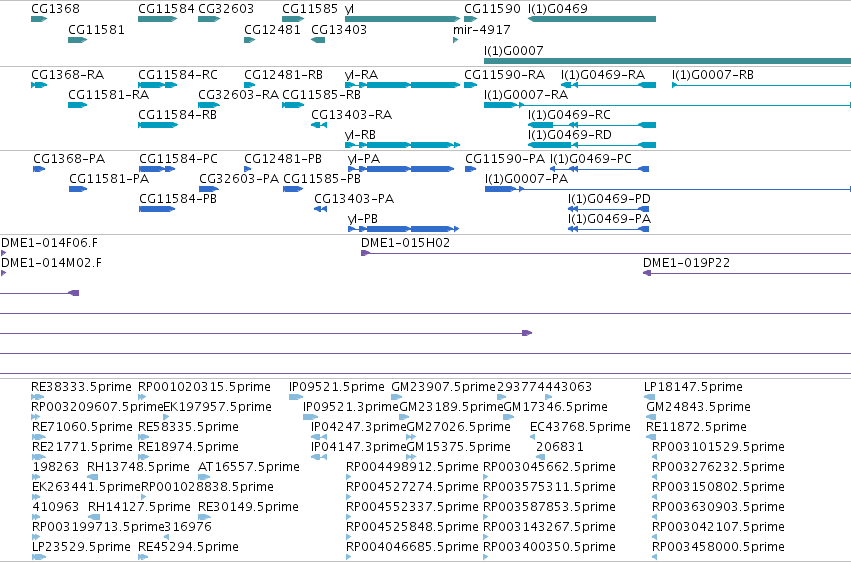Open the l(1)G0469-PD protein label

pos(609,199)
